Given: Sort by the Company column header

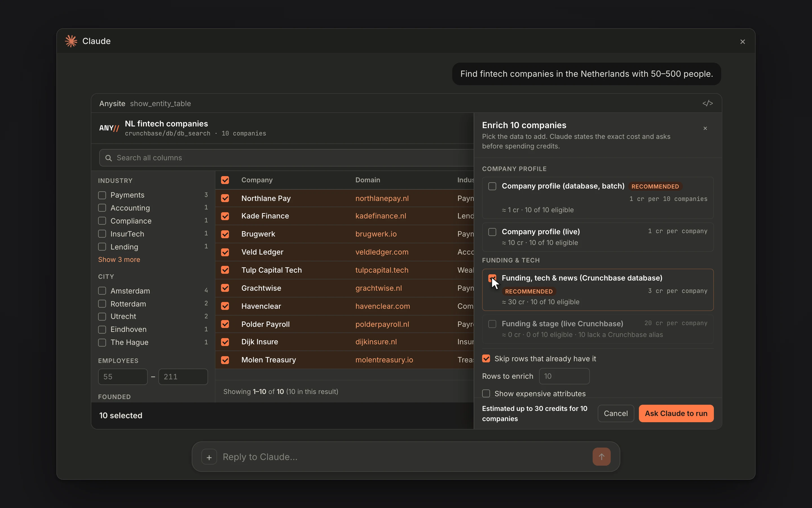Looking at the screenshot, I should tap(257, 180).
